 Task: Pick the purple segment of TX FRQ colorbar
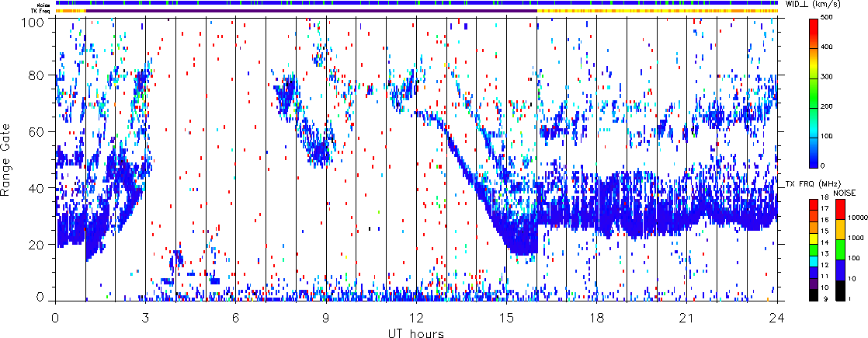(814, 284)
